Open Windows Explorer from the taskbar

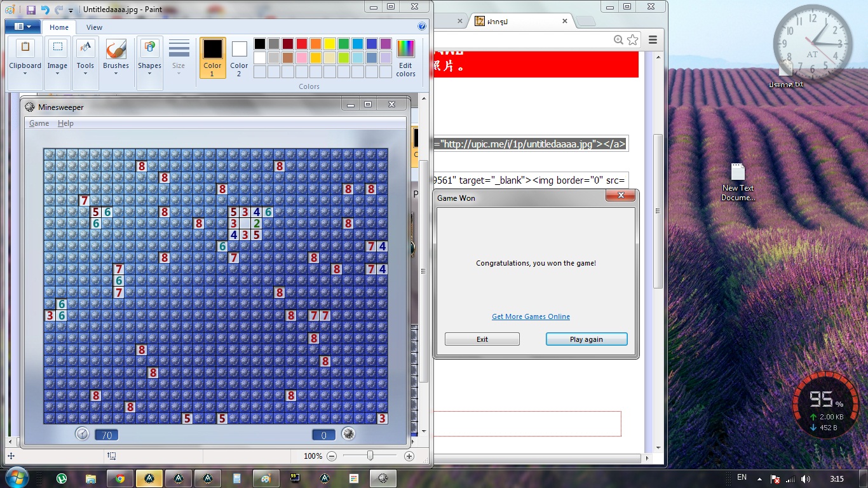click(91, 478)
